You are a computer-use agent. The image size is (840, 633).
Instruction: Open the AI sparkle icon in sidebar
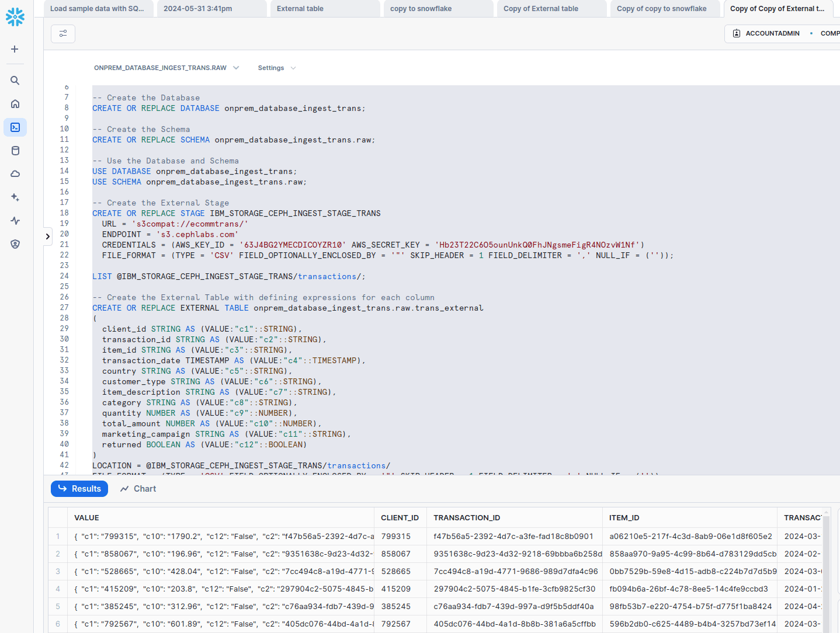click(15, 197)
